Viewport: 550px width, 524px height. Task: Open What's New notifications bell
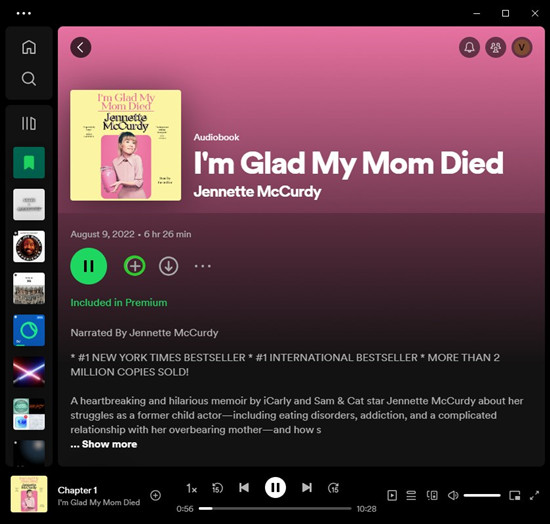click(x=469, y=47)
